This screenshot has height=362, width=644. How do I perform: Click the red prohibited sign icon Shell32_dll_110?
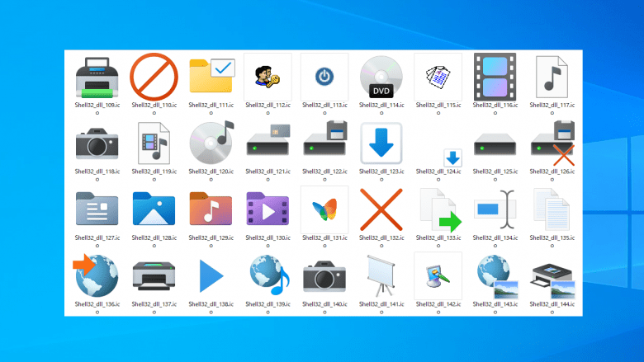(x=154, y=77)
